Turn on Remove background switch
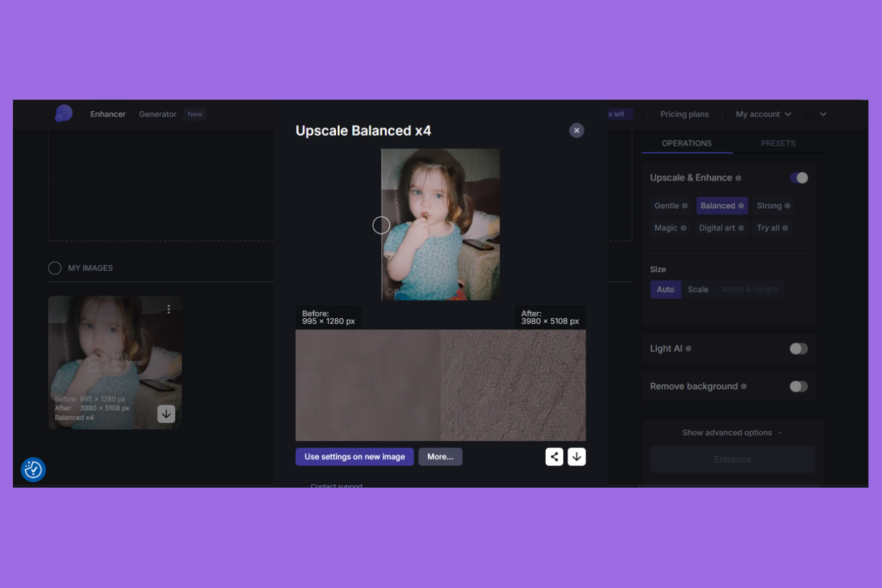This screenshot has width=882, height=588. [799, 387]
